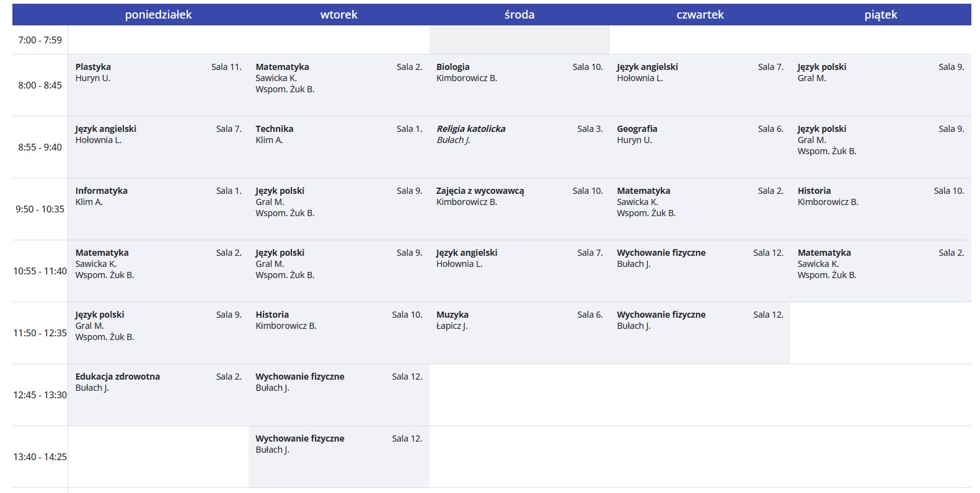Select the 13:40 - 14:25 time row label
Image resolution: width=980 pixels, height=493 pixels.
(x=40, y=457)
